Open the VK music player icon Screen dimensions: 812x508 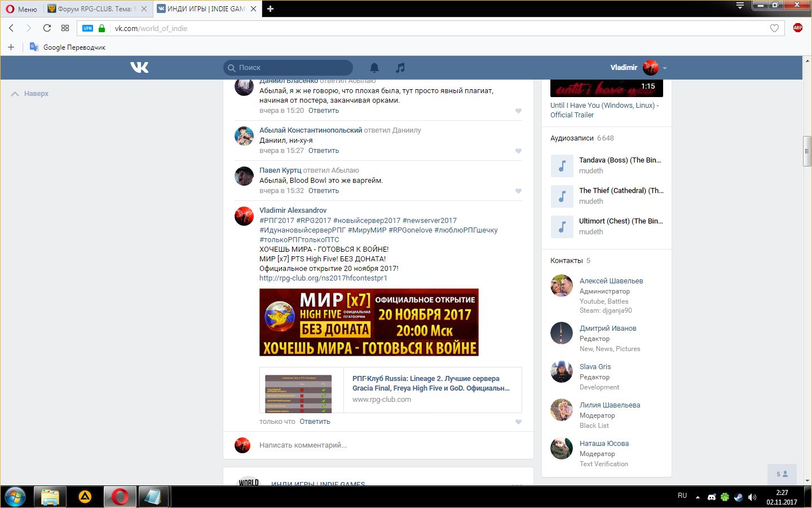pyautogui.click(x=400, y=68)
